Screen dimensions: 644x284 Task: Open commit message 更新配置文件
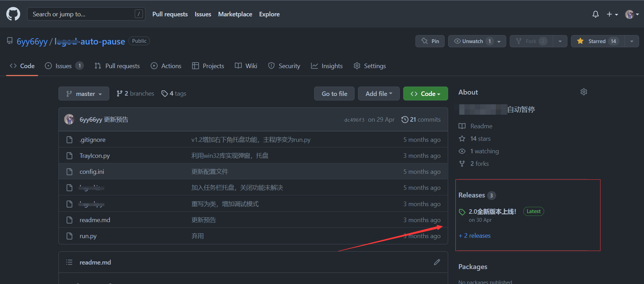tap(210, 171)
